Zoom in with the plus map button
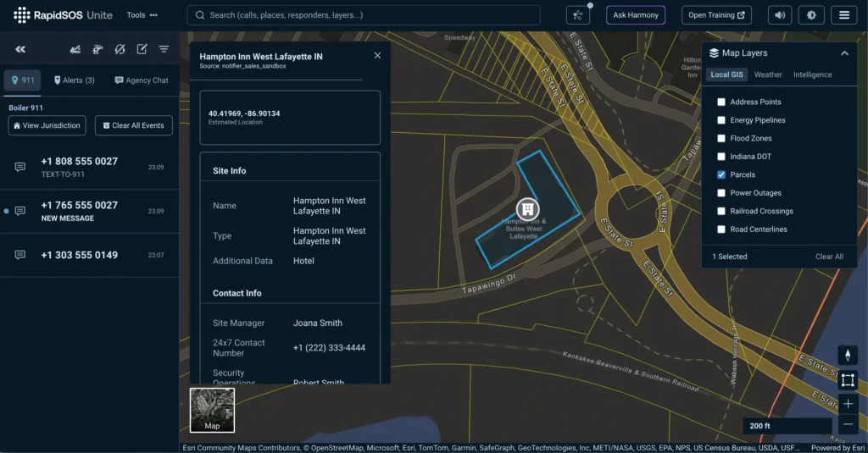 [848, 404]
